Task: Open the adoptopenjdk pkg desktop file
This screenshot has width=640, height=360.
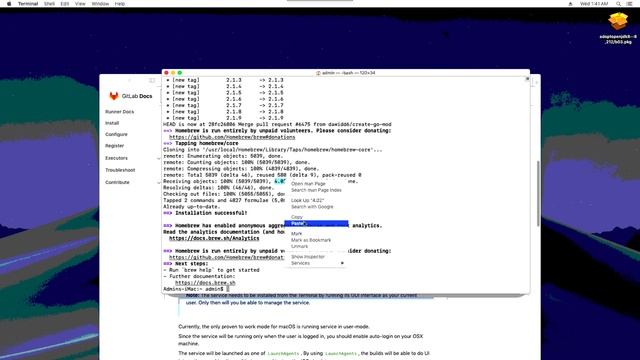Action: pos(618,28)
